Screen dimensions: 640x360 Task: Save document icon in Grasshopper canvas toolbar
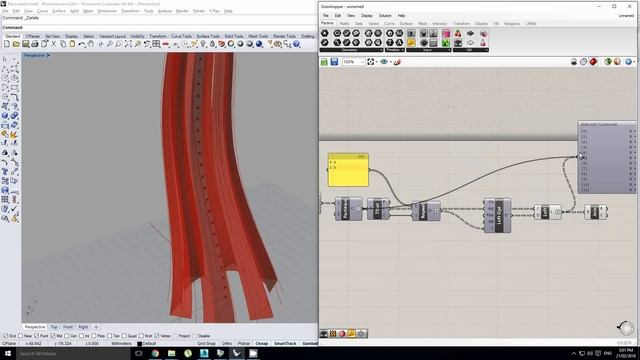[334, 62]
